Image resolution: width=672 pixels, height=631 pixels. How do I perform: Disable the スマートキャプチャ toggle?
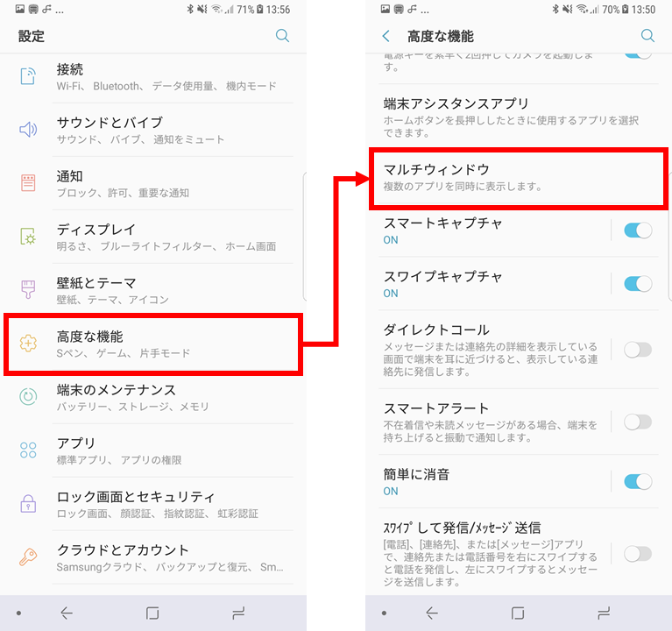click(x=638, y=230)
